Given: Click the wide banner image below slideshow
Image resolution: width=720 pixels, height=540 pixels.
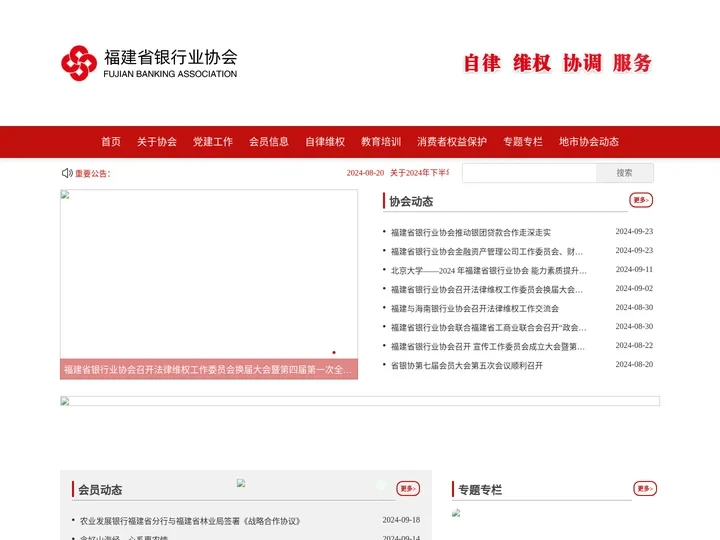Looking at the screenshot, I should click(x=360, y=401).
